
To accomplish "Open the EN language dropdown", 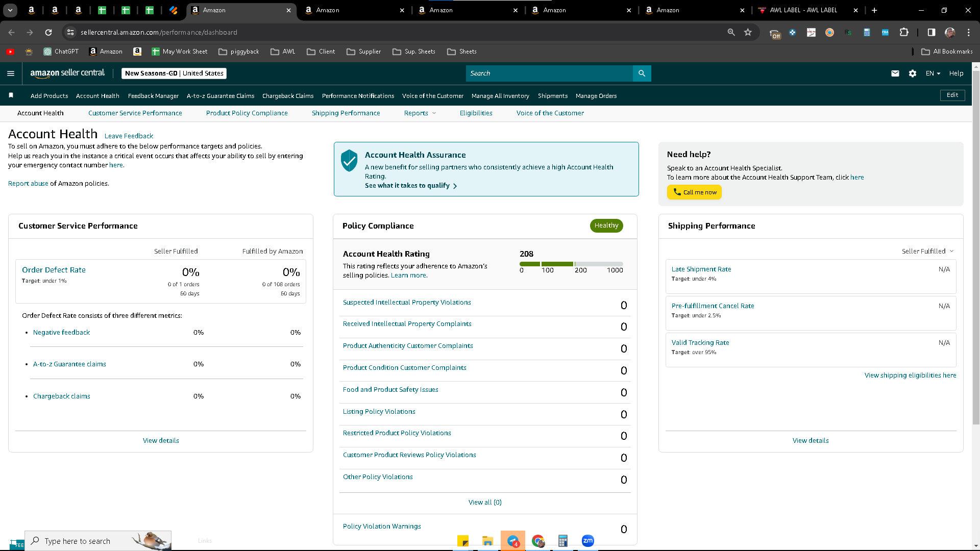I will point(933,73).
